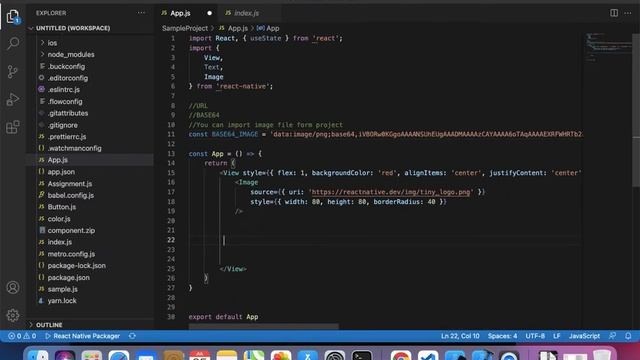This screenshot has width=640, height=360.
Task: Open the Search view icon
Action: point(13,43)
